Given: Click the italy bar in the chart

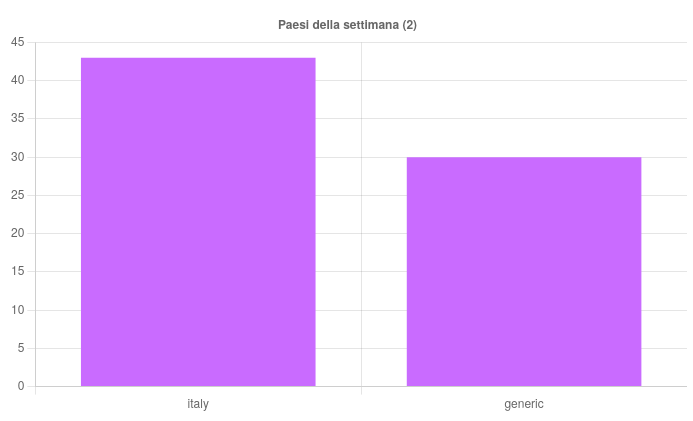Looking at the screenshot, I should pos(198,222).
